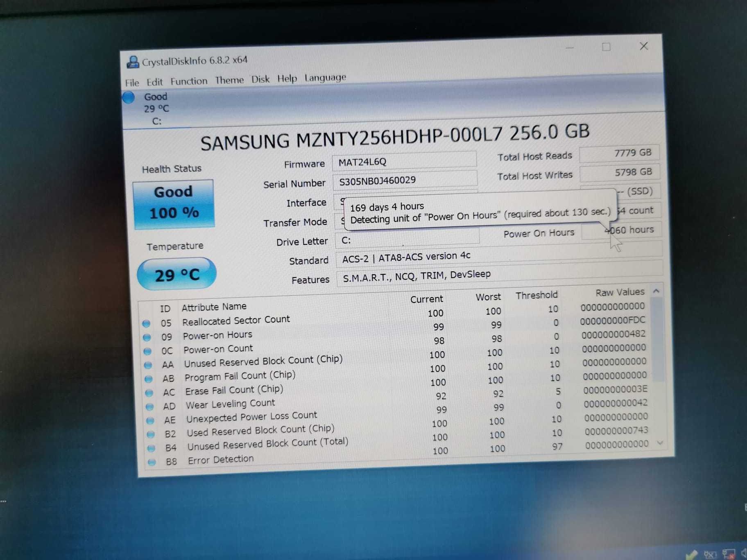Click the scroll up arrow of attribute list
Image resolution: width=747 pixels, height=560 pixels.
[656, 291]
